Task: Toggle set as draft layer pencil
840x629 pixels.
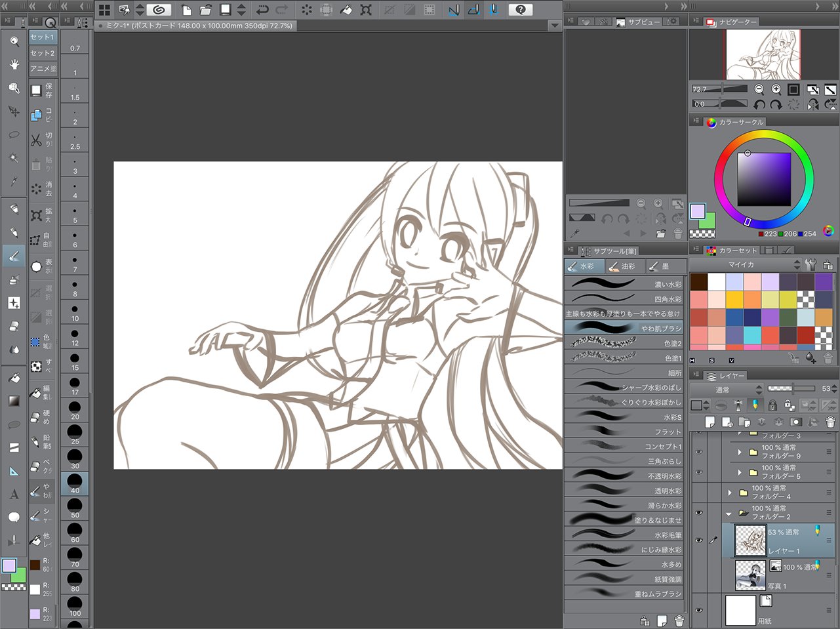Action: [755, 405]
